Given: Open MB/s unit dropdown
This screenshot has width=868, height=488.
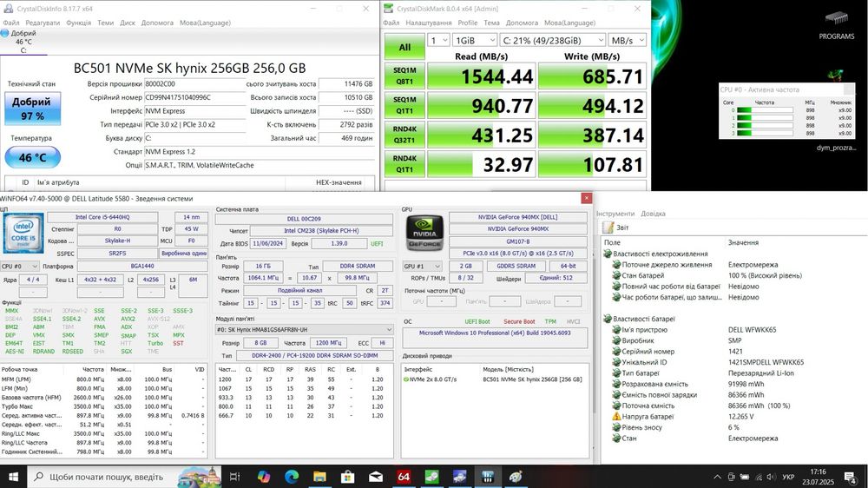Looking at the screenshot, I should click(628, 41).
